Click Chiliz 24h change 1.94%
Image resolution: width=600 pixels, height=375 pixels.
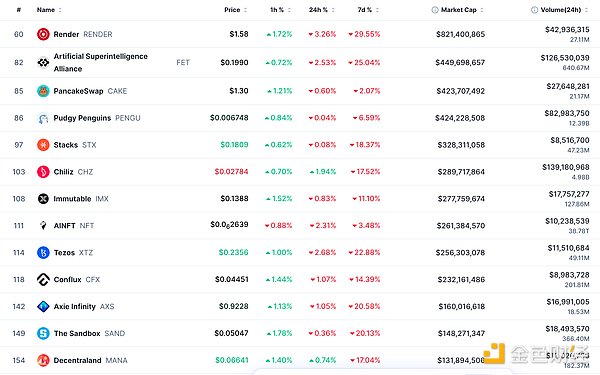tap(323, 172)
